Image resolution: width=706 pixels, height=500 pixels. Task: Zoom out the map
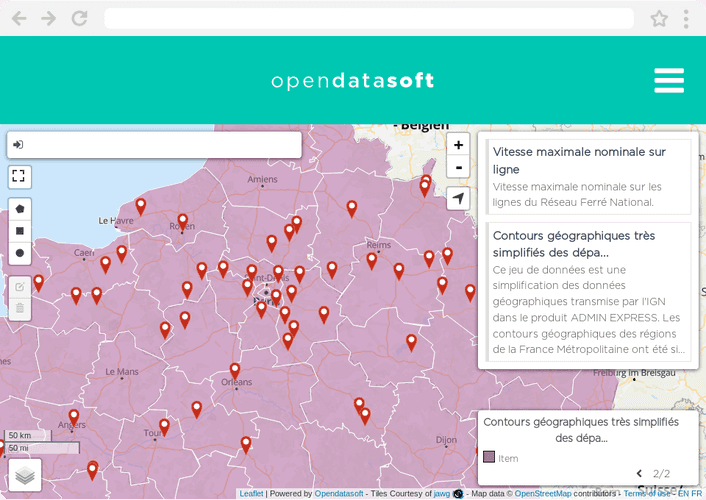(458, 167)
